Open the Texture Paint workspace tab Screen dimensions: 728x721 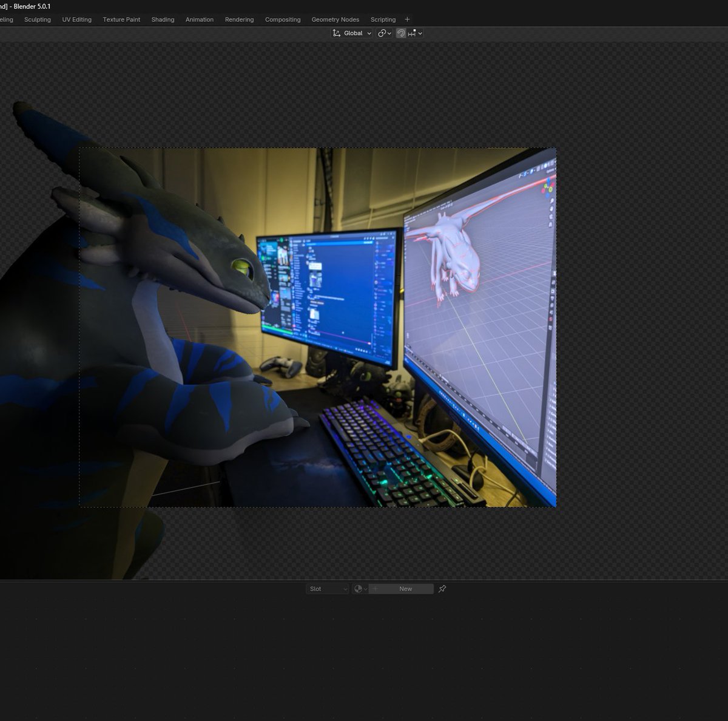121,19
